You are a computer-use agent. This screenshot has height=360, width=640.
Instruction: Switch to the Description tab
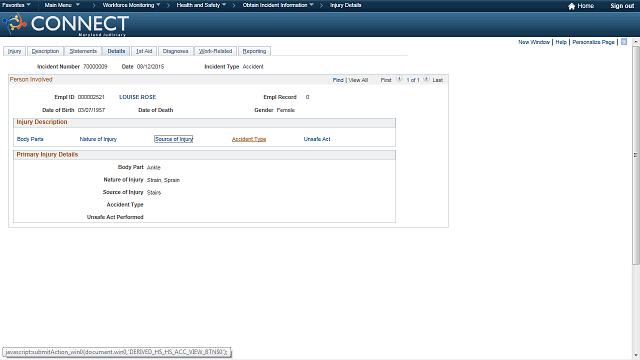point(45,51)
